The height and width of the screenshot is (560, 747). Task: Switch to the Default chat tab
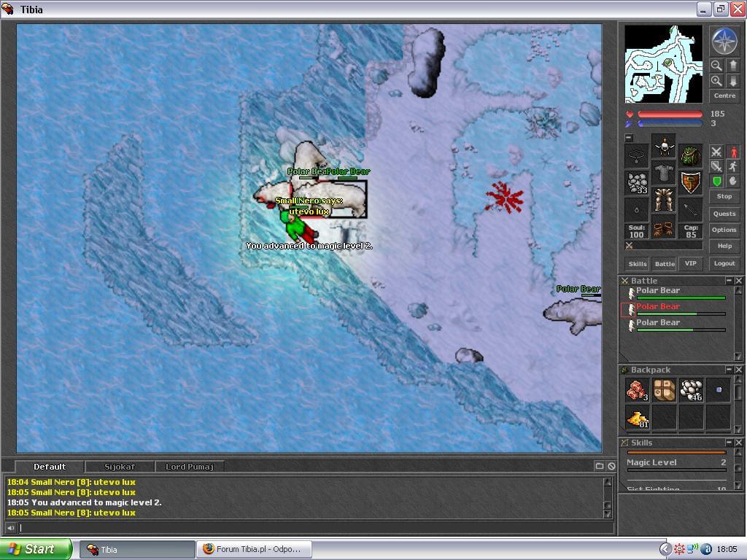click(50, 467)
